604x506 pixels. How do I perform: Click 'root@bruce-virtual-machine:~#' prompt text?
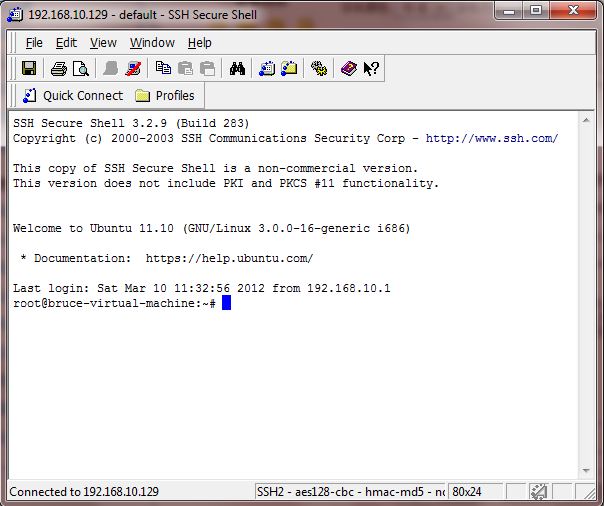click(114, 303)
